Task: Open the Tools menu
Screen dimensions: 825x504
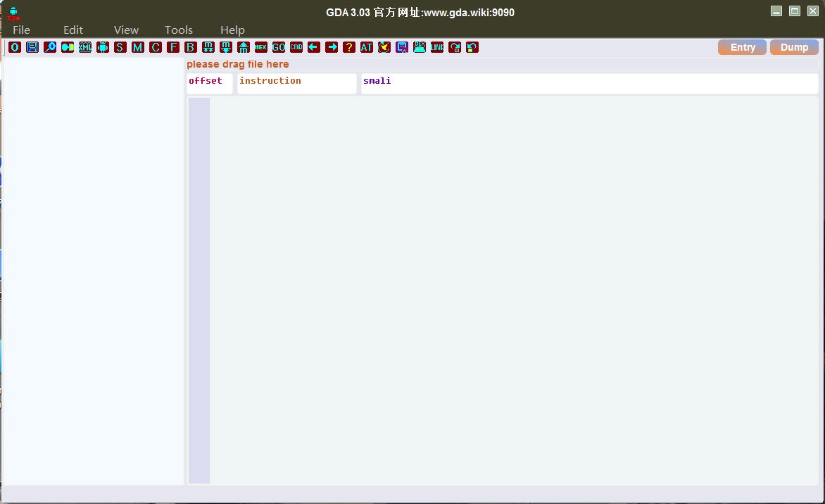Action: tap(178, 30)
